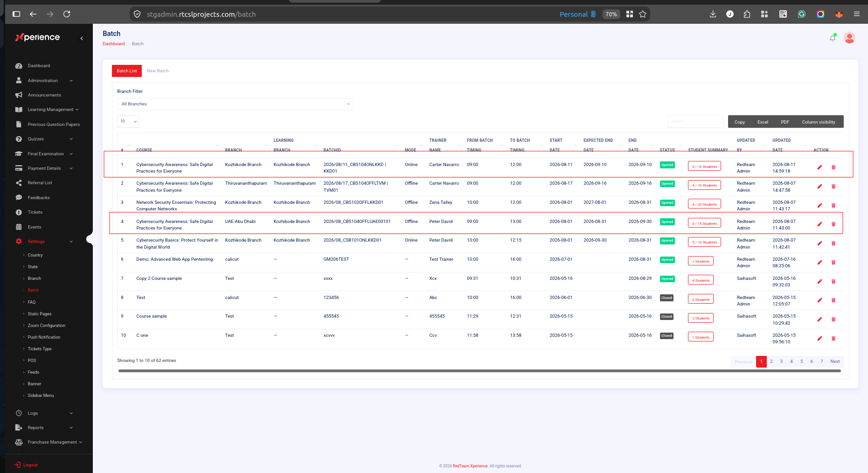Select Branch under Settings

[34, 278]
